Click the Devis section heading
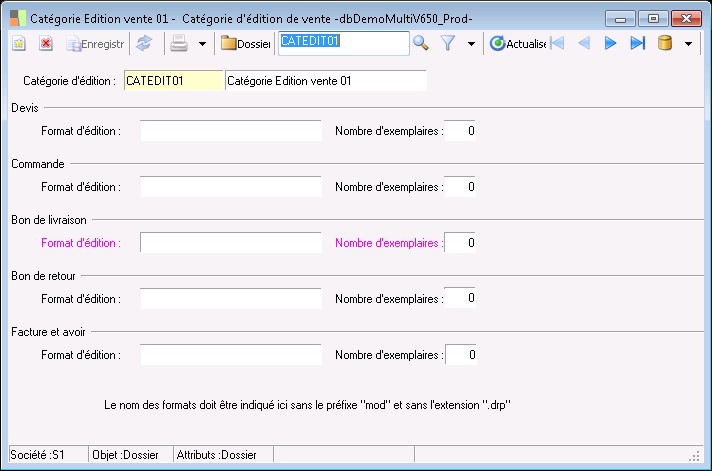This screenshot has height=471, width=712. pos(25,108)
